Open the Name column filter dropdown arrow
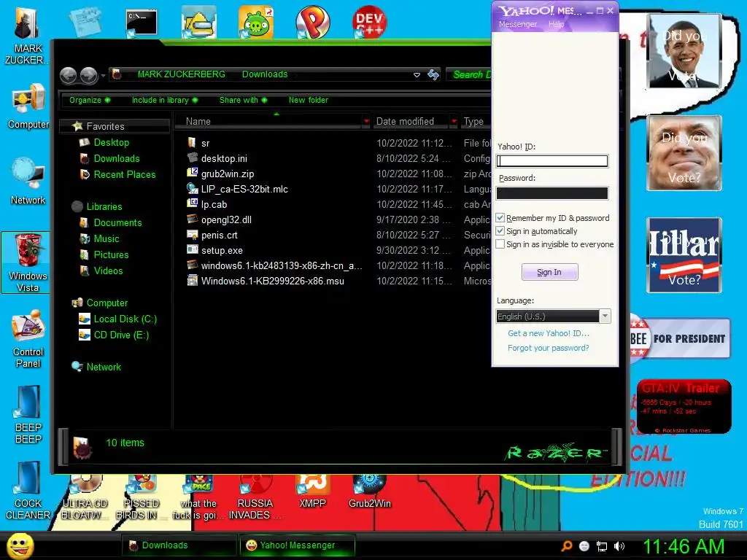The width and height of the screenshot is (747, 560). (366, 122)
